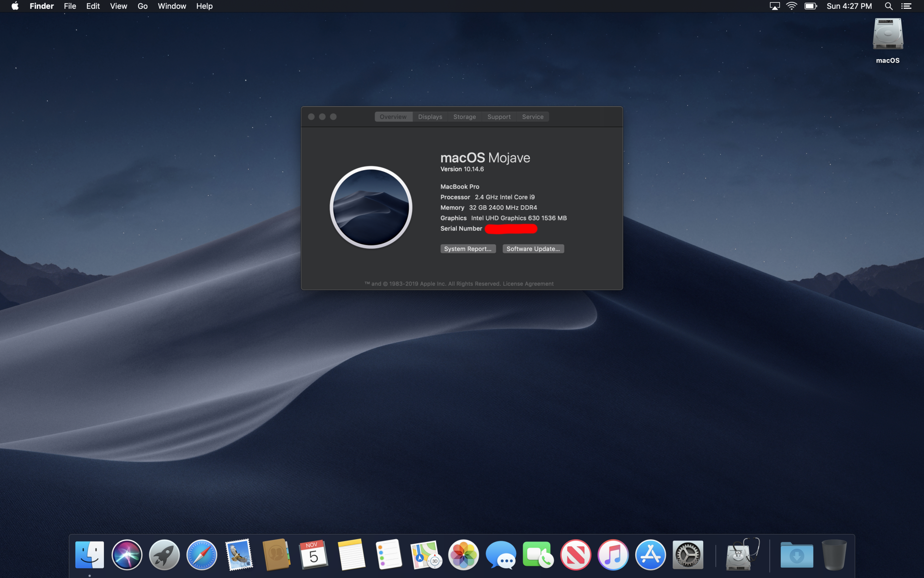924x578 pixels.
Task: Open Spotlight search magnifier
Action: [888, 6]
